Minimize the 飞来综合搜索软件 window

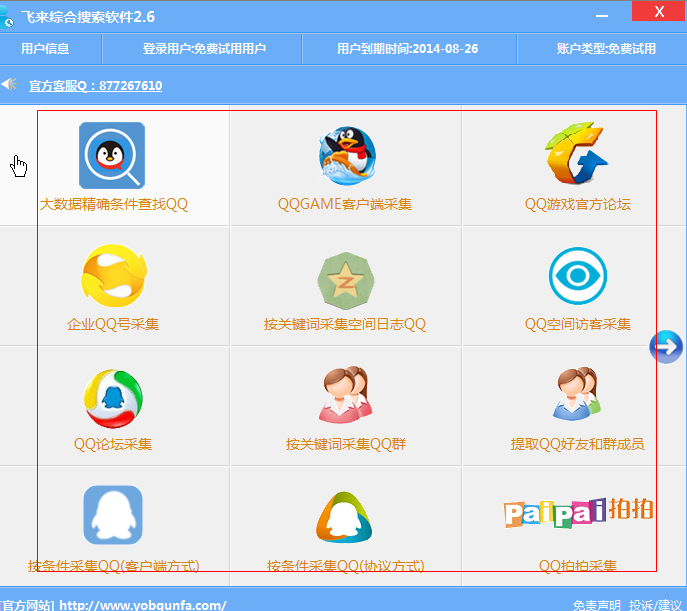click(602, 15)
